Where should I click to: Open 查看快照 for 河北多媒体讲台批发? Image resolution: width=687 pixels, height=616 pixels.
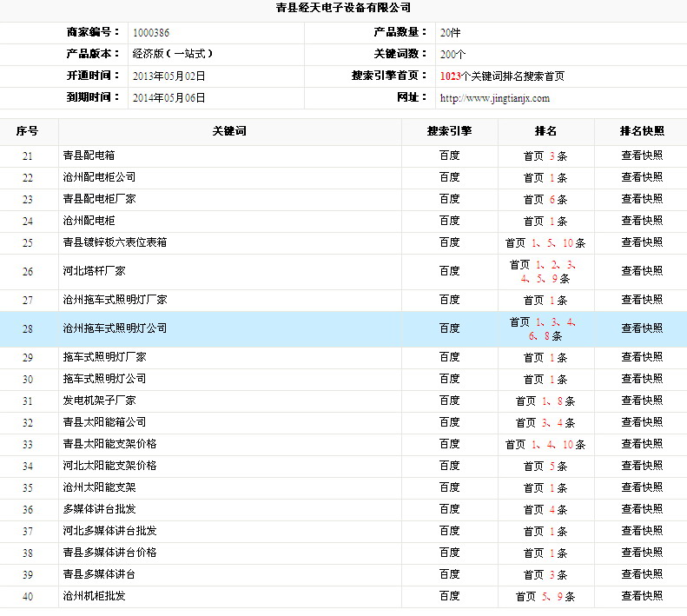642,531
